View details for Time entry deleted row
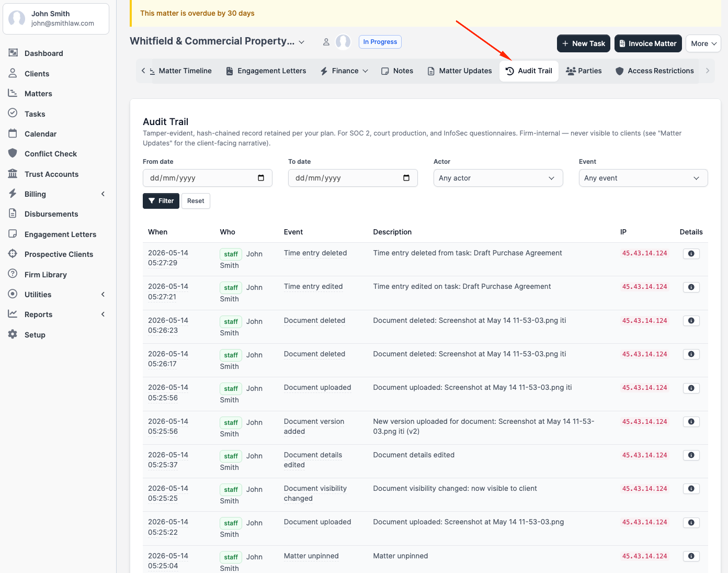728x573 pixels. [x=691, y=253]
